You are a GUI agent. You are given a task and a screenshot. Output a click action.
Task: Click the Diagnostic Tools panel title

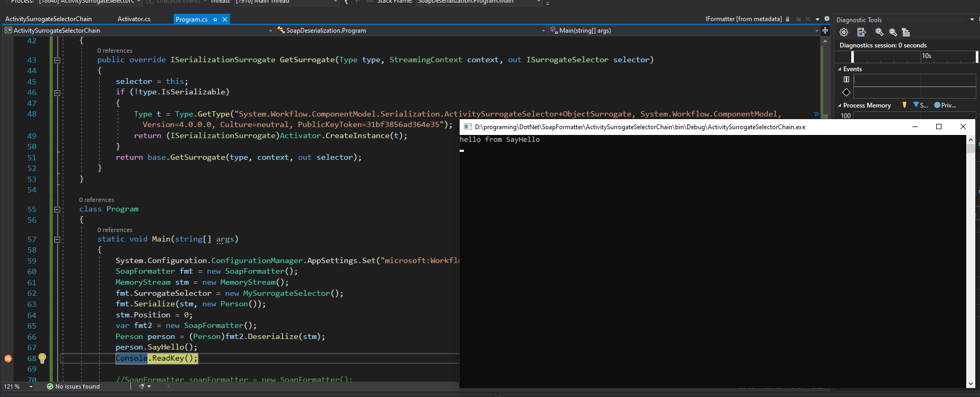point(859,20)
